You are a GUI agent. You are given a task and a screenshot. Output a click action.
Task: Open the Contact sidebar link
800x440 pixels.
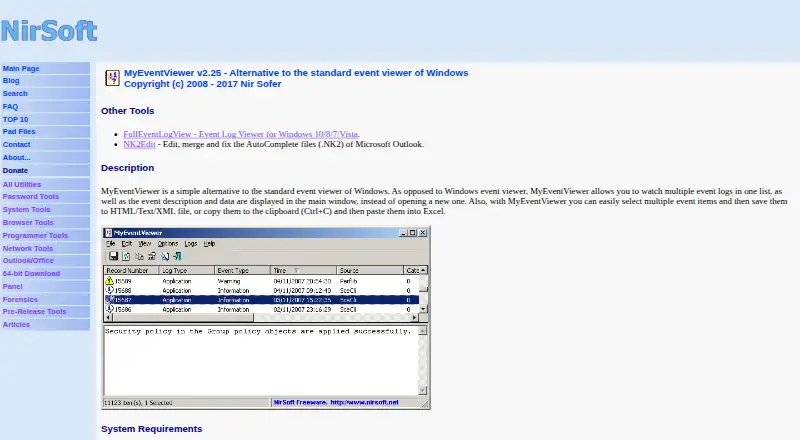click(x=16, y=144)
